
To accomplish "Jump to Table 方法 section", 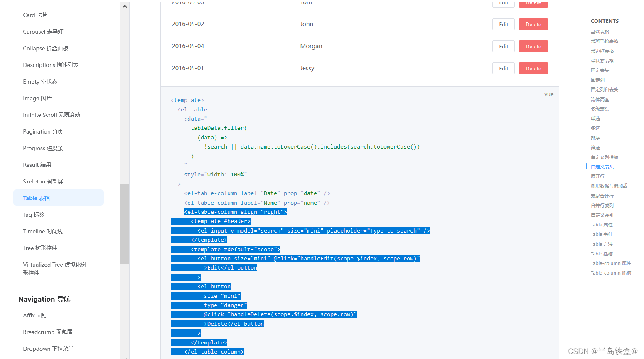I will [x=602, y=244].
